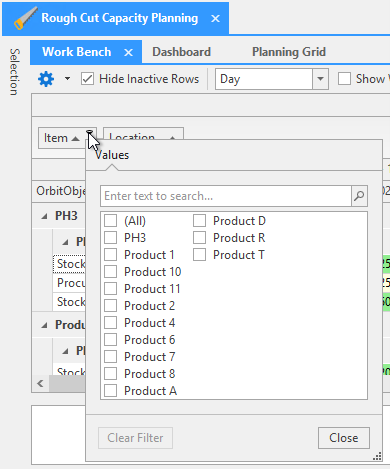The image size is (390, 469).
Task: Collapse the subgroup under PH3
Action: [66, 242]
